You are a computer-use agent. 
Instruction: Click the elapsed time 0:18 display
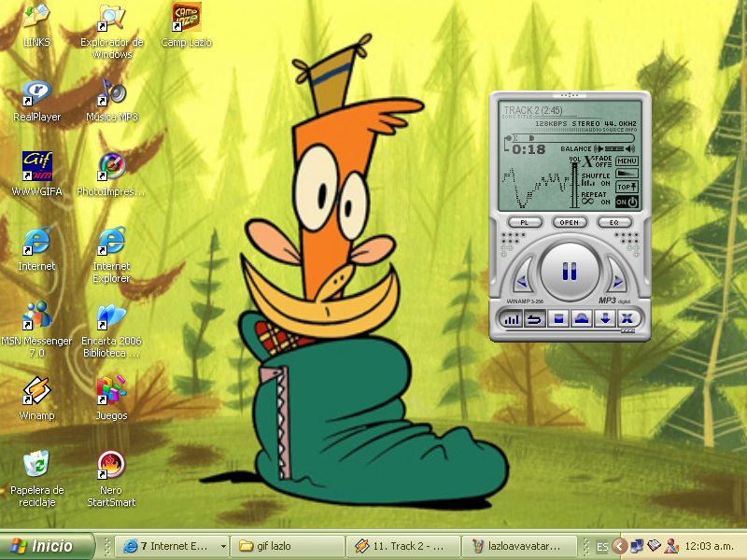click(x=529, y=150)
